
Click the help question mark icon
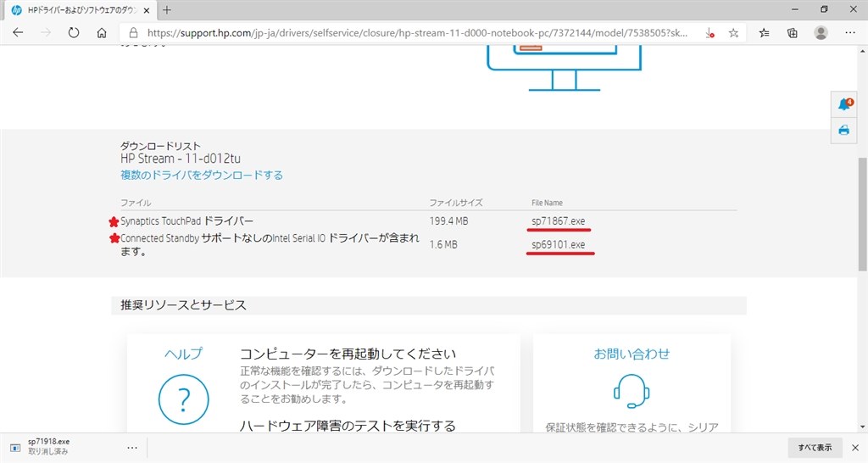tap(184, 399)
